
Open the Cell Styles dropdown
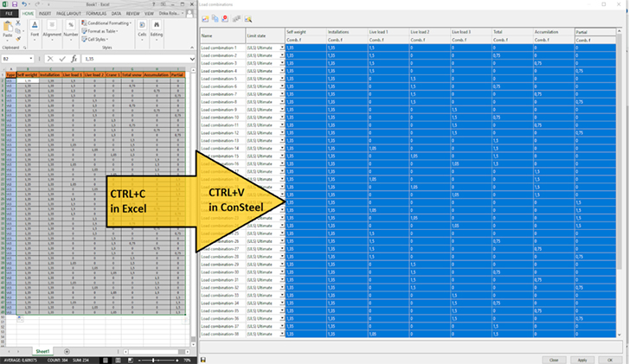click(x=99, y=39)
